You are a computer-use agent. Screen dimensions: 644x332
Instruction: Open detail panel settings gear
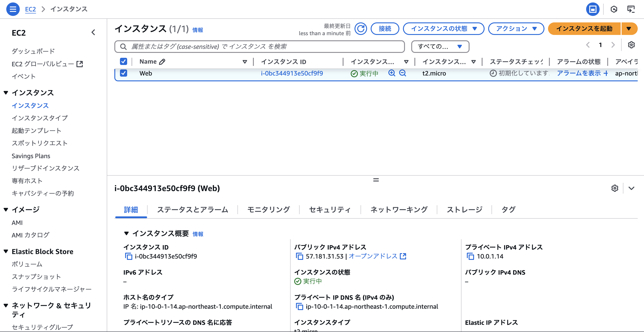[614, 188]
